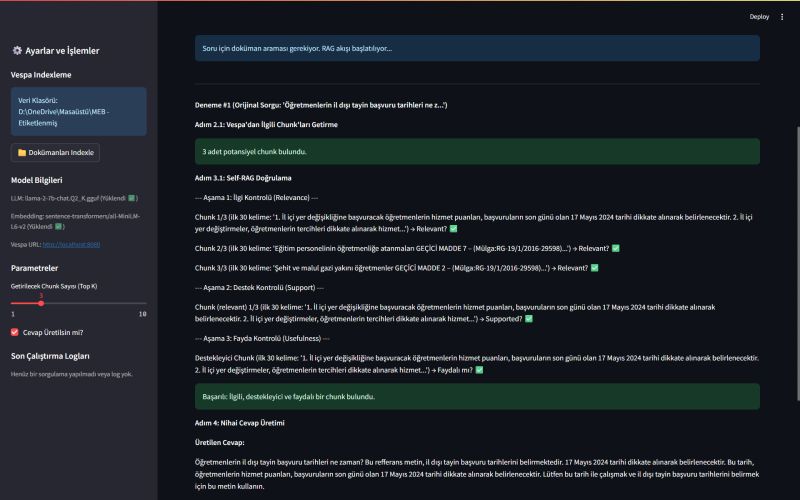The image size is (800, 500).
Task: Click the Adım 2.1 Vespa'dan İlgili Chunk heading
Action: coord(266,124)
